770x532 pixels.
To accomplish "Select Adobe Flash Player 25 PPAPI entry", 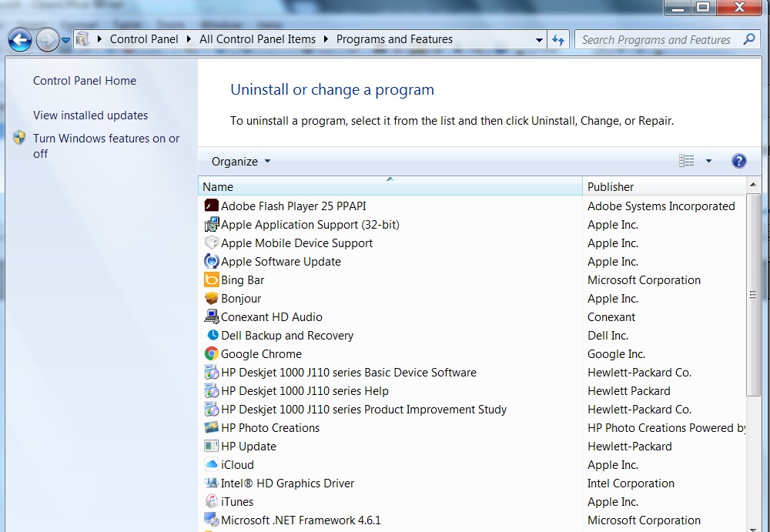I will (x=293, y=206).
